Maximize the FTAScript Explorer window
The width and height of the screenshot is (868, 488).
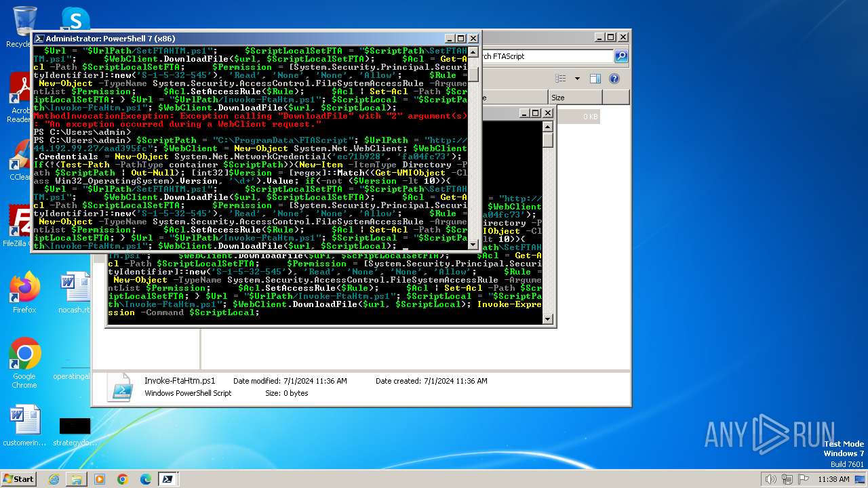coord(611,37)
